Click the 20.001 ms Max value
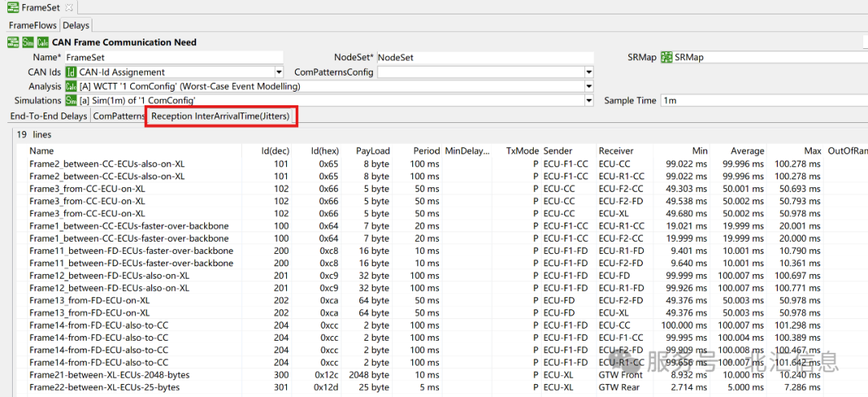The height and width of the screenshot is (397, 868). 800,225
